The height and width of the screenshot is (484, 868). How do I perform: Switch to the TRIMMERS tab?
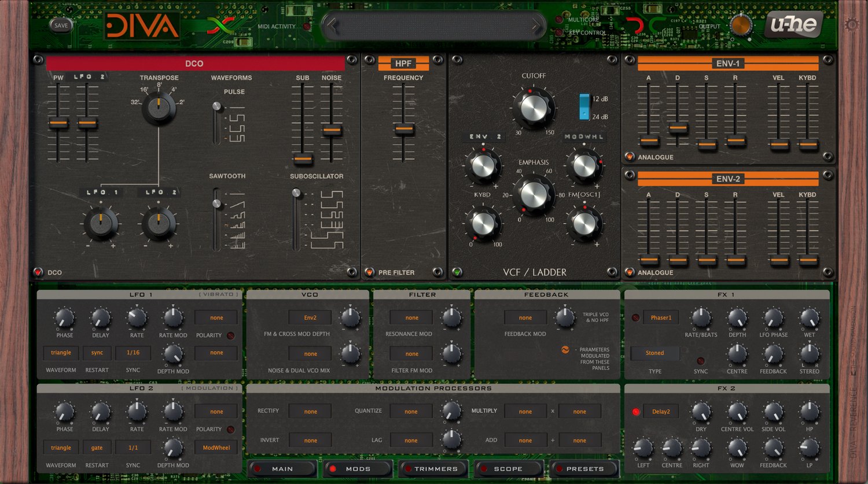click(434, 469)
